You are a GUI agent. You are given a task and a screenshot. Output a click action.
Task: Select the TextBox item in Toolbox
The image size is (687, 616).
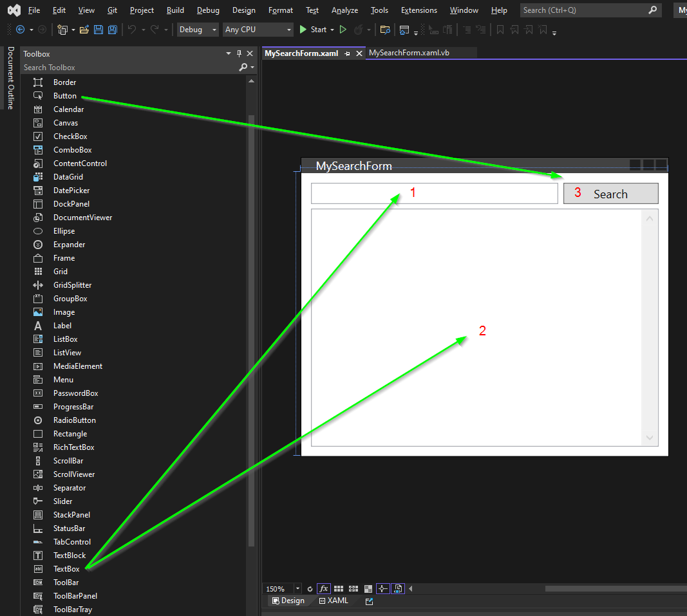click(66, 569)
